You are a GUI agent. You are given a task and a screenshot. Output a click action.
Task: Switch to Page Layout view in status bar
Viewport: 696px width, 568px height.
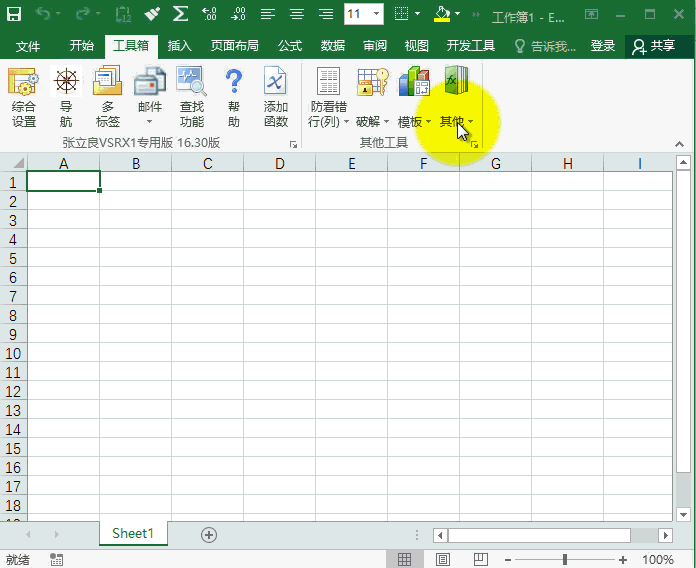coord(443,560)
